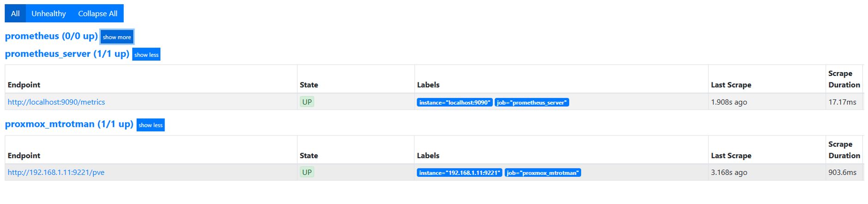Filter targets by Unhealthy
868x204 pixels.
[x=49, y=13]
